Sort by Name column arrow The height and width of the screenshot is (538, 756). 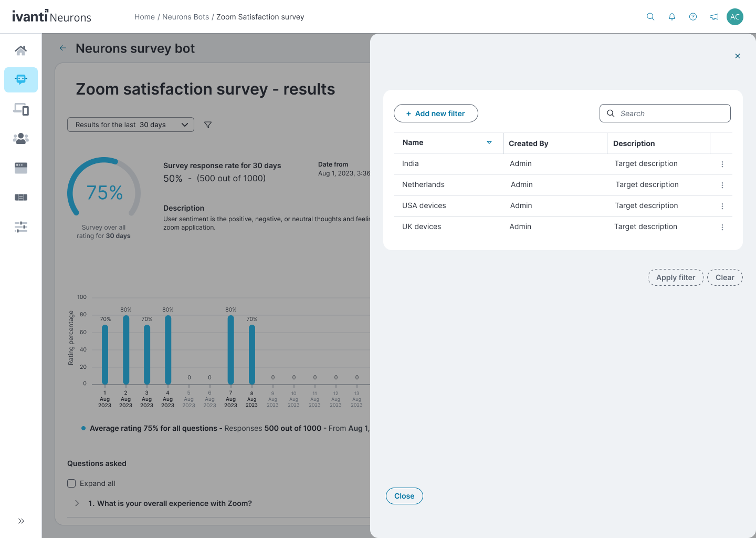point(489,142)
